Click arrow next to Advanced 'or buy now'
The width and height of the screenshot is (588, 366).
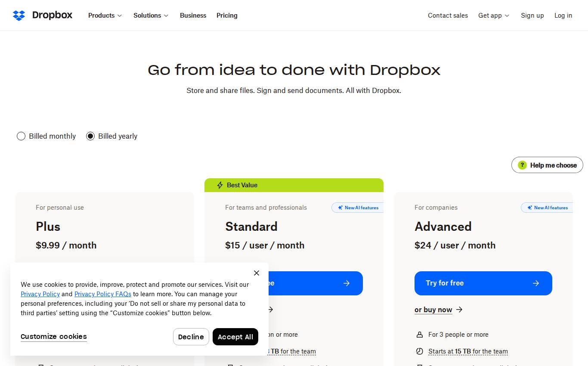459,310
